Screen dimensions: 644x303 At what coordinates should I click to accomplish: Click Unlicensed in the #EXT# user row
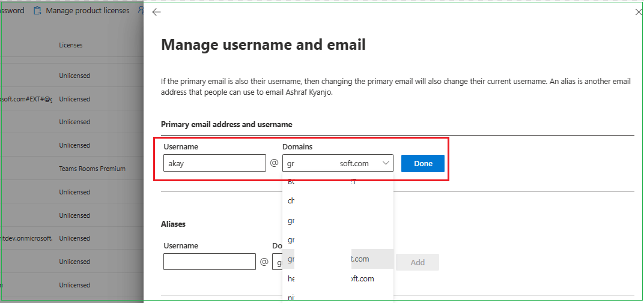74,99
